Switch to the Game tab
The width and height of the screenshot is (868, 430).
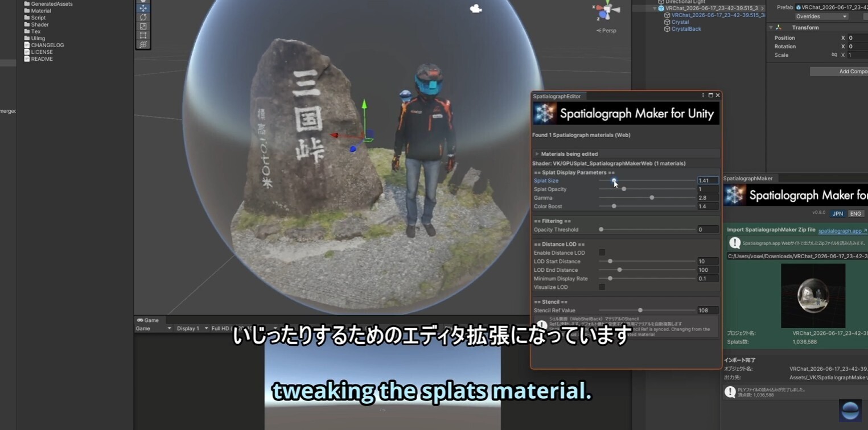(148, 320)
